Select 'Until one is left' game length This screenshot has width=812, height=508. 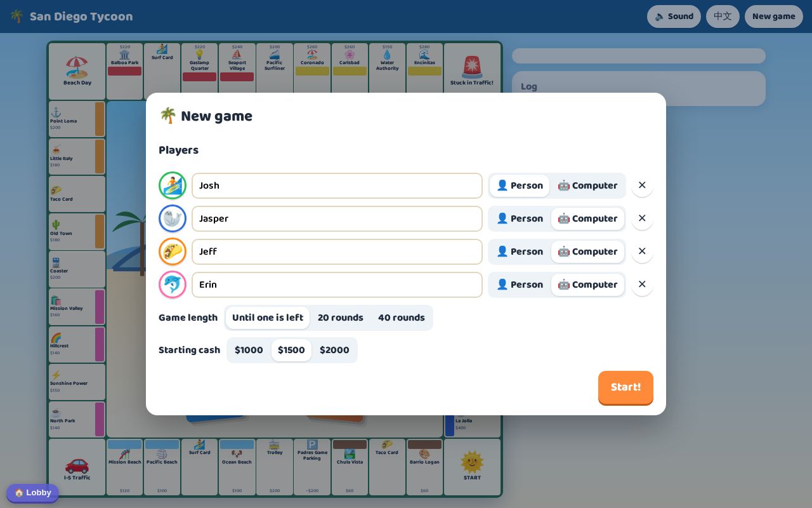[268, 317]
